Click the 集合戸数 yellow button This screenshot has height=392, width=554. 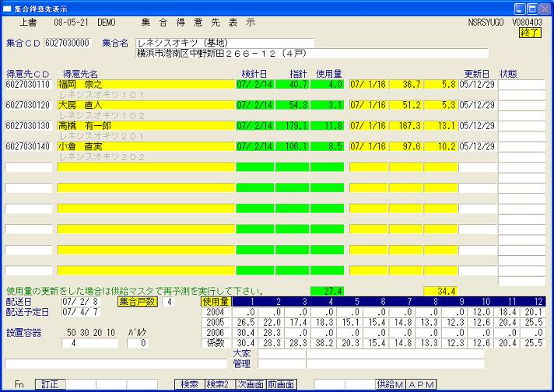(x=138, y=302)
